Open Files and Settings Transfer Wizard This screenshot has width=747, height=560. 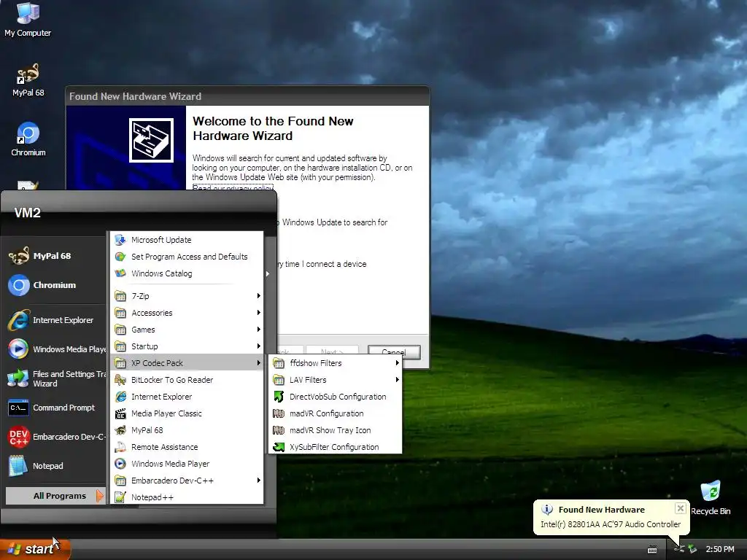(57, 379)
